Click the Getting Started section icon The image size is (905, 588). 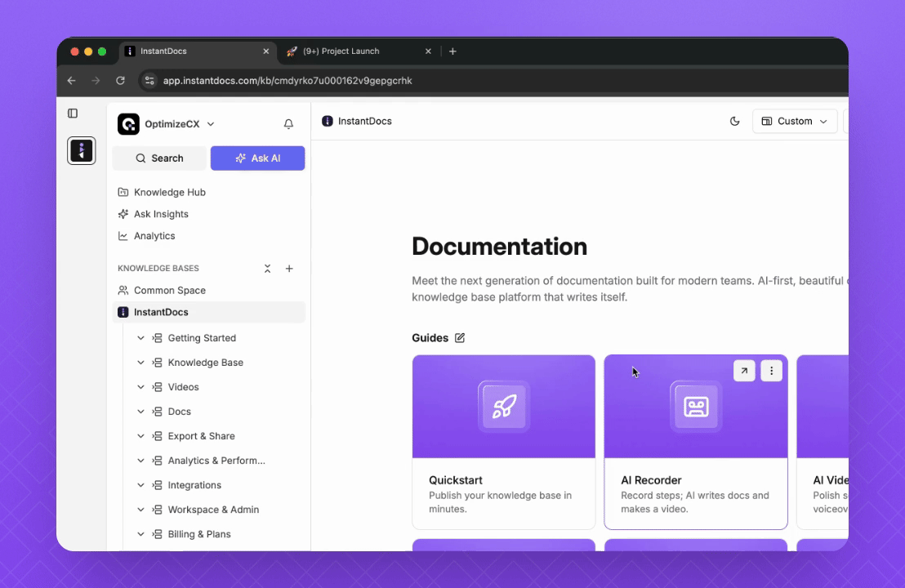click(157, 338)
